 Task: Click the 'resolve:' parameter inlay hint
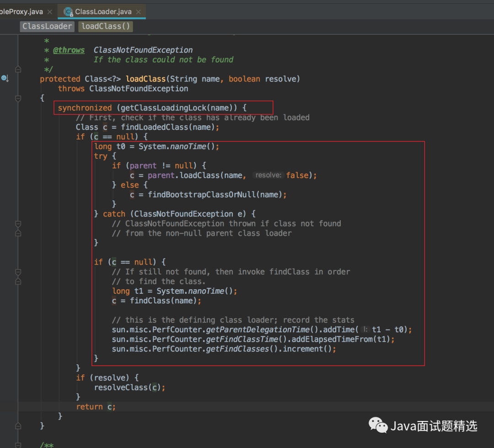pos(268,175)
